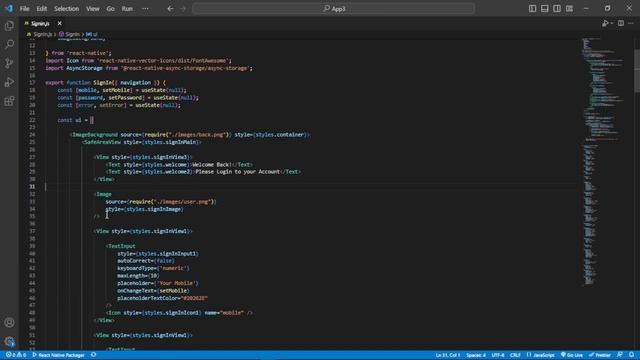Screen dimensions: 640x360
Task: Open the Search view in activity bar
Action: (x=9, y=44)
